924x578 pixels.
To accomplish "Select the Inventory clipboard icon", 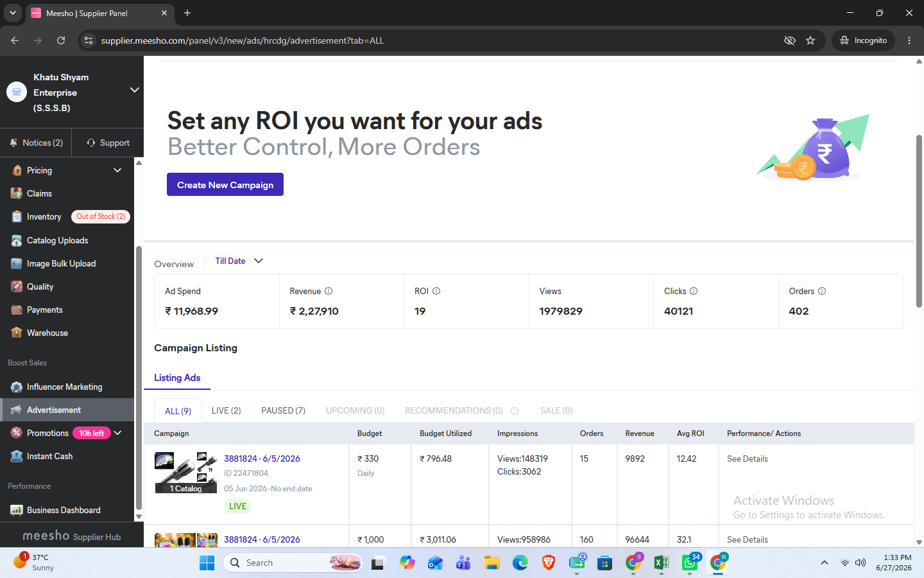I will [x=17, y=217].
